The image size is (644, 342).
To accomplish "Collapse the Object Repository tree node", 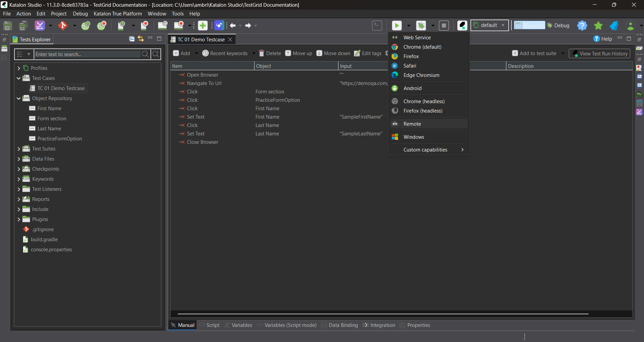I will (19, 98).
